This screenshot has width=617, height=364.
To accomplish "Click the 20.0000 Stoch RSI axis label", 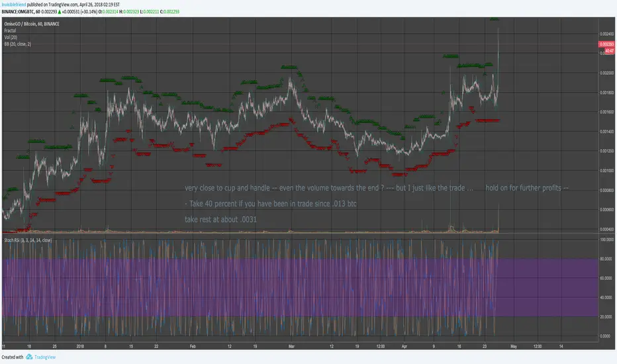I will [607, 317].
